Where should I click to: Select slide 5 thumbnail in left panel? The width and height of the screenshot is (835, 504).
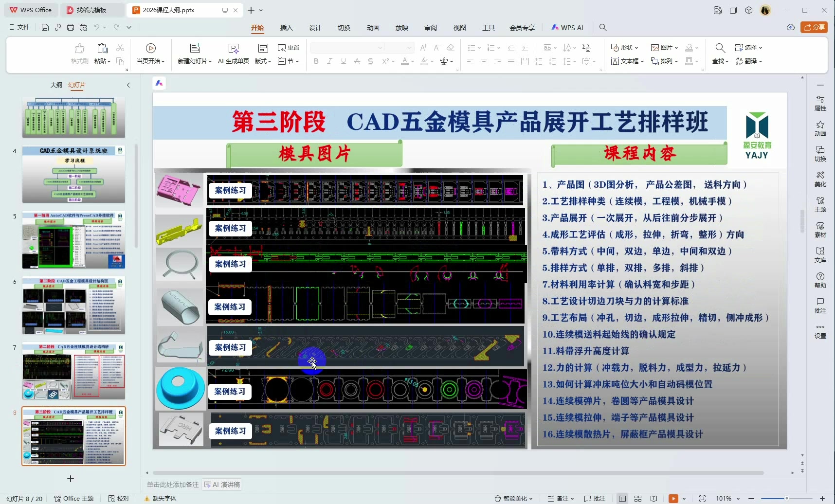73,239
